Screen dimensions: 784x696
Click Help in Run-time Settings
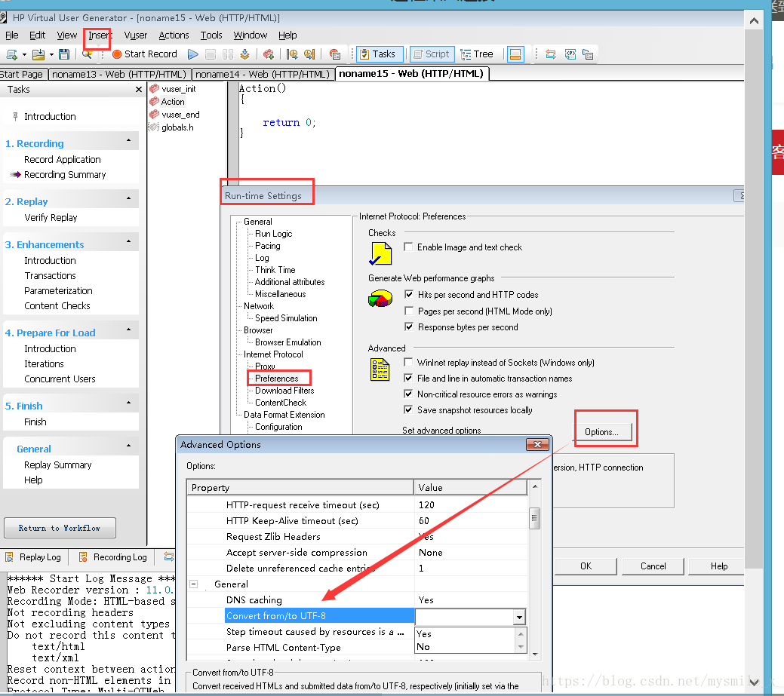718,566
